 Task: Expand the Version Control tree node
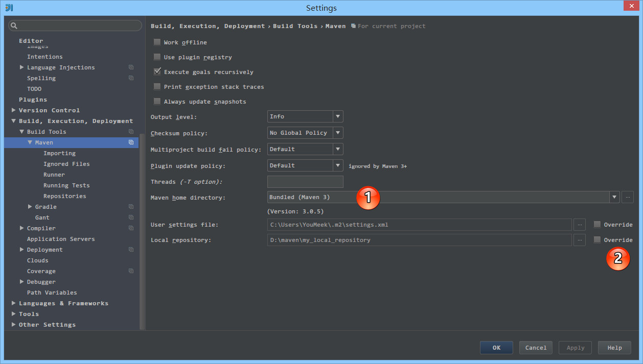(13, 110)
